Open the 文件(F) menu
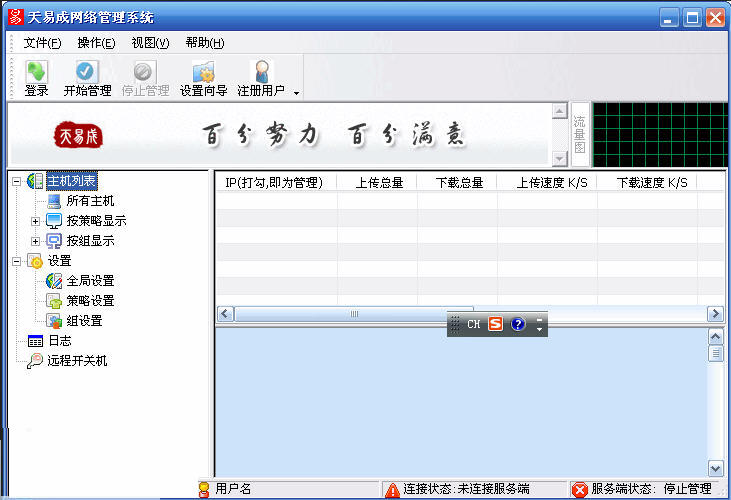This screenshot has height=500, width=731. click(42, 43)
